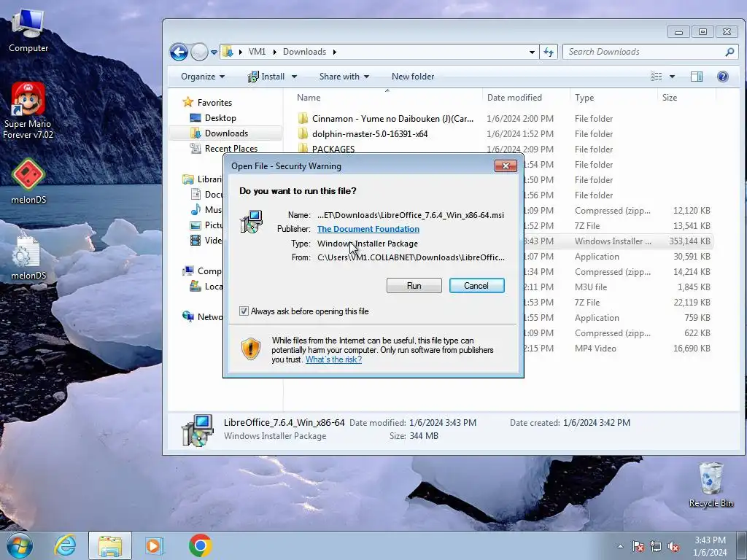This screenshot has height=560, width=747.
Task: Open the Super Mario Forever desktop shortcut
Action: (x=28, y=111)
